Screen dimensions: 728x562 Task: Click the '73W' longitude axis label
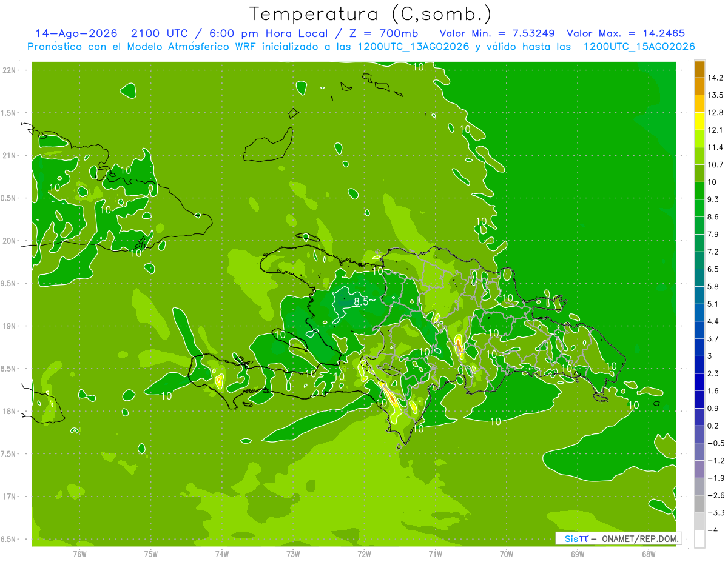click(293, 553)
